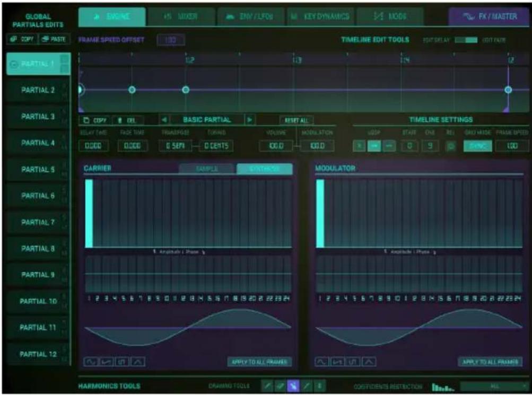Image resolution: width=532 pixels, height=395 pixels.
Task: Pick the first pencil drawing tool in Harmonics Tools
Action: (267, 386)
